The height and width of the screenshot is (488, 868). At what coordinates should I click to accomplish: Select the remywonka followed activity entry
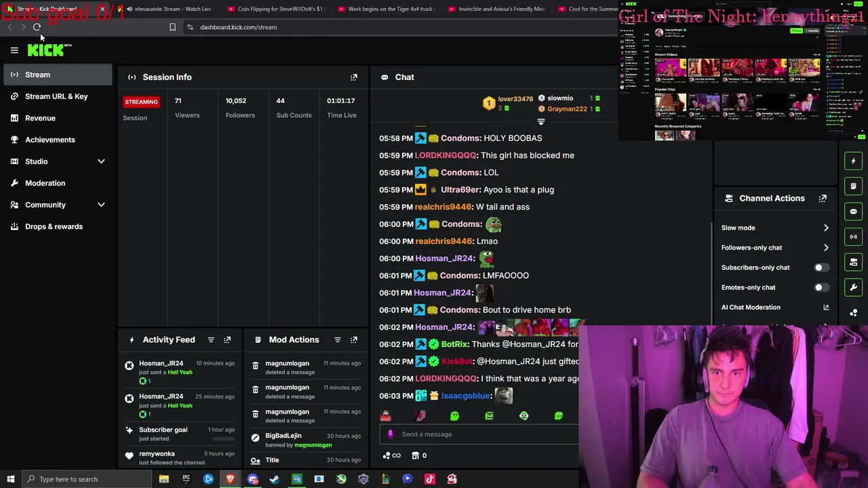tap(180, 458)
